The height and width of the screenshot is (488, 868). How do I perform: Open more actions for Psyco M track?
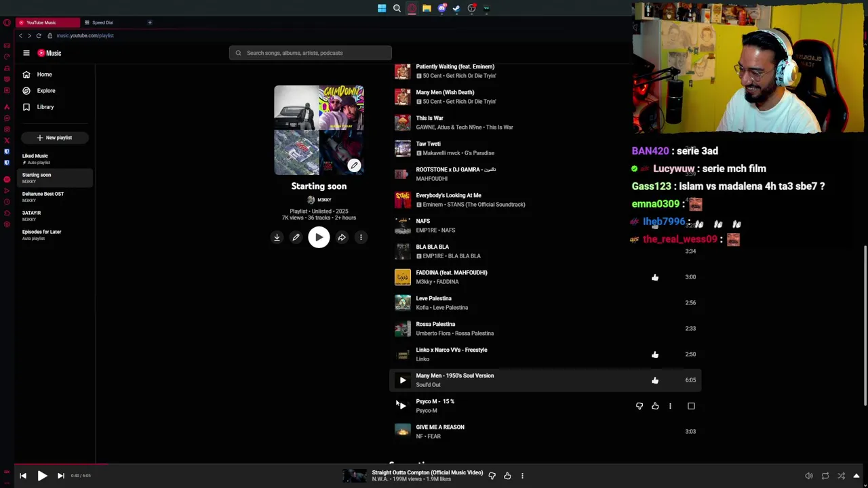pos(670,406)
